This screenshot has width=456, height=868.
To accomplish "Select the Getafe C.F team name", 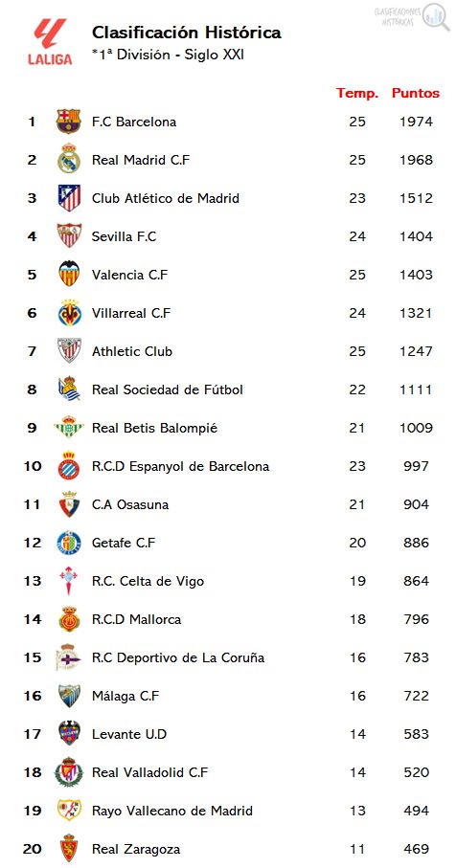I will tap(124, 543).
